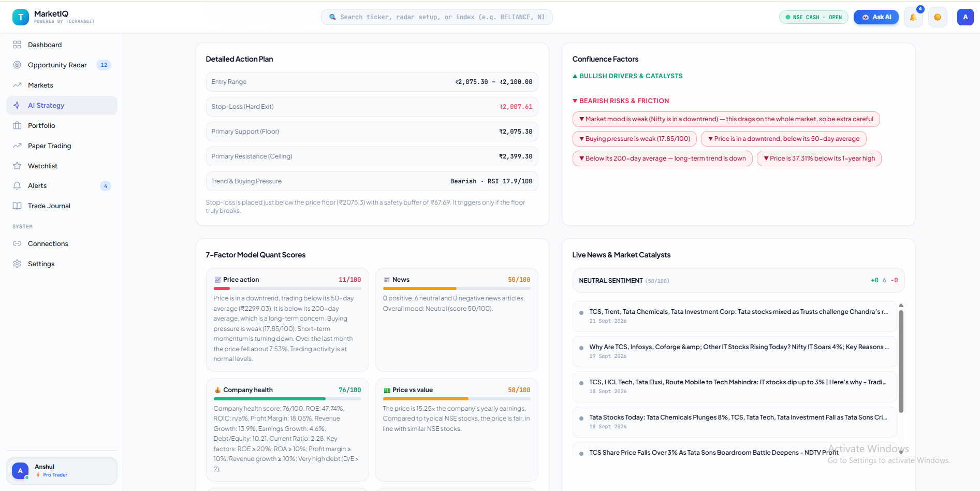Click the news list scrollbar down arrow
The height and width of the screenshot is (491, 980).
click(901, 452)
